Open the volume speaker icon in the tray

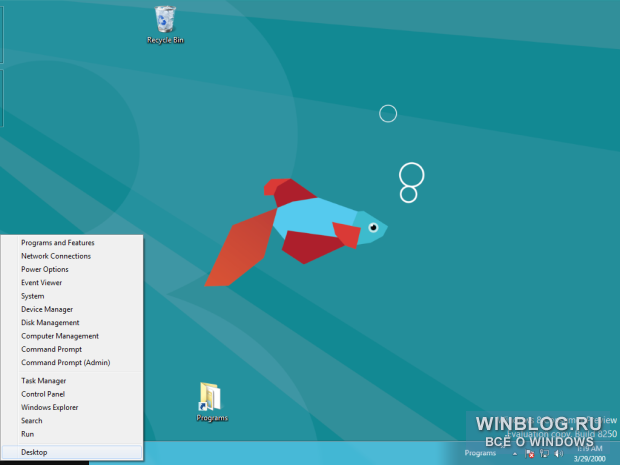pos(558,454)
